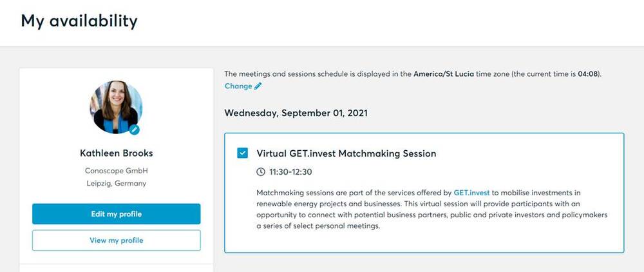Screen dimensions: 644x272
Task: Click the pencil badge on the profile photo
Action: click(x=135, y=130)
